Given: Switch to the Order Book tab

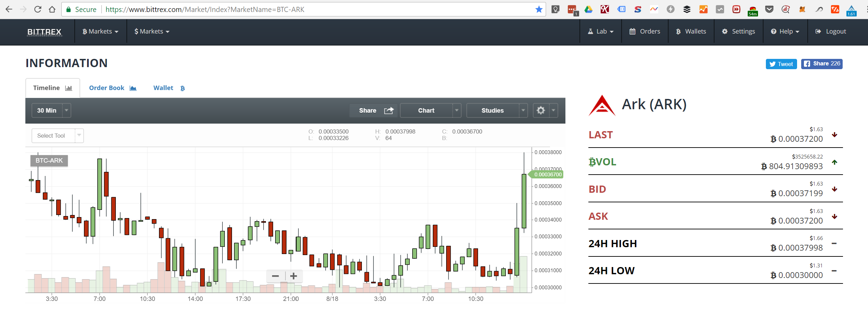Looking at the screenshot, I should [113, 88].
